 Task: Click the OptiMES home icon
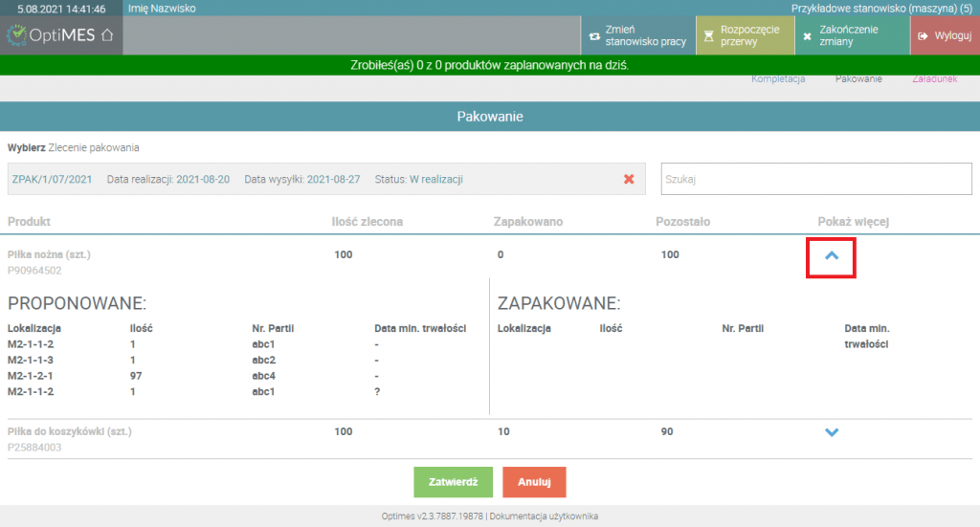tap(107, 35)
